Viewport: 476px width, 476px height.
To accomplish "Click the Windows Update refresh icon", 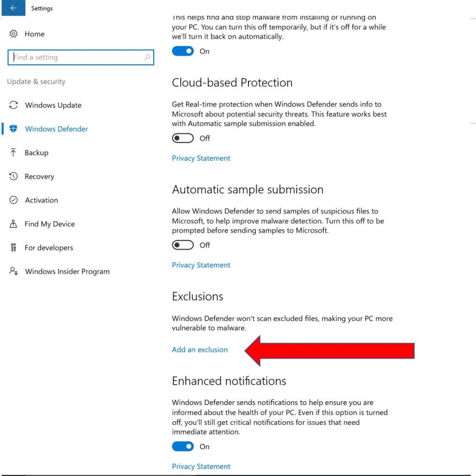I will [13, 105].
